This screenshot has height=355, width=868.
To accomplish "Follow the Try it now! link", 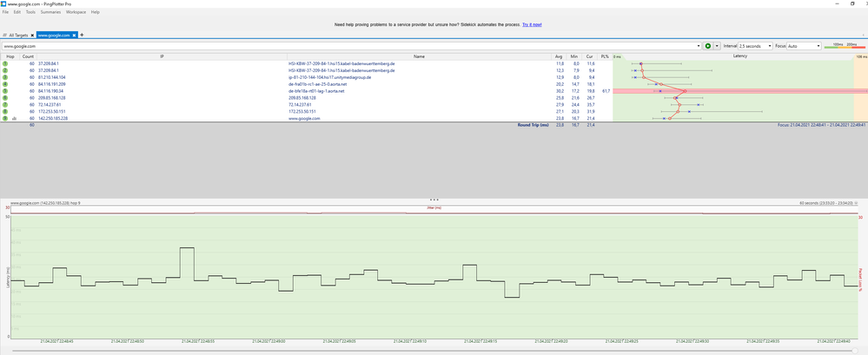I will tap(532, 25).
